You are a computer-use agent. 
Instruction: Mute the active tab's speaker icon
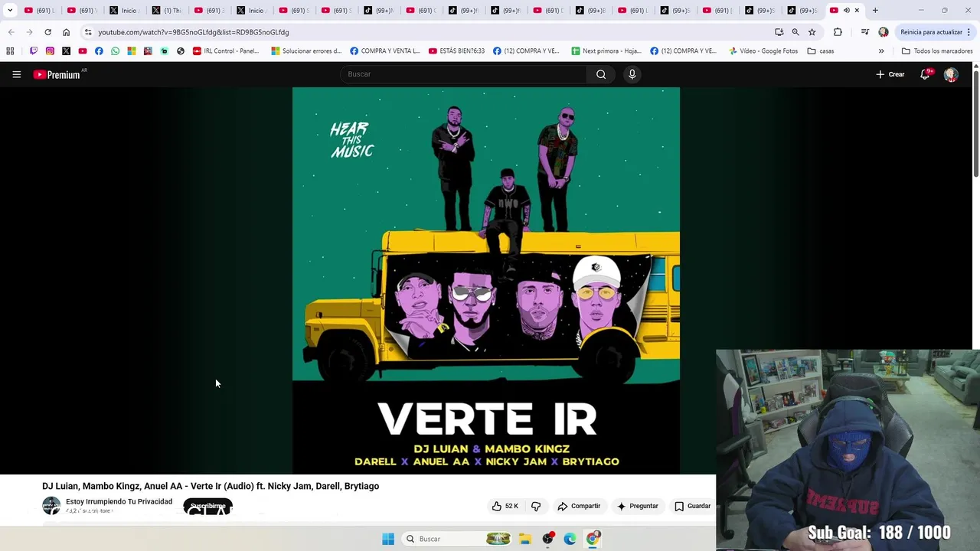846,11
